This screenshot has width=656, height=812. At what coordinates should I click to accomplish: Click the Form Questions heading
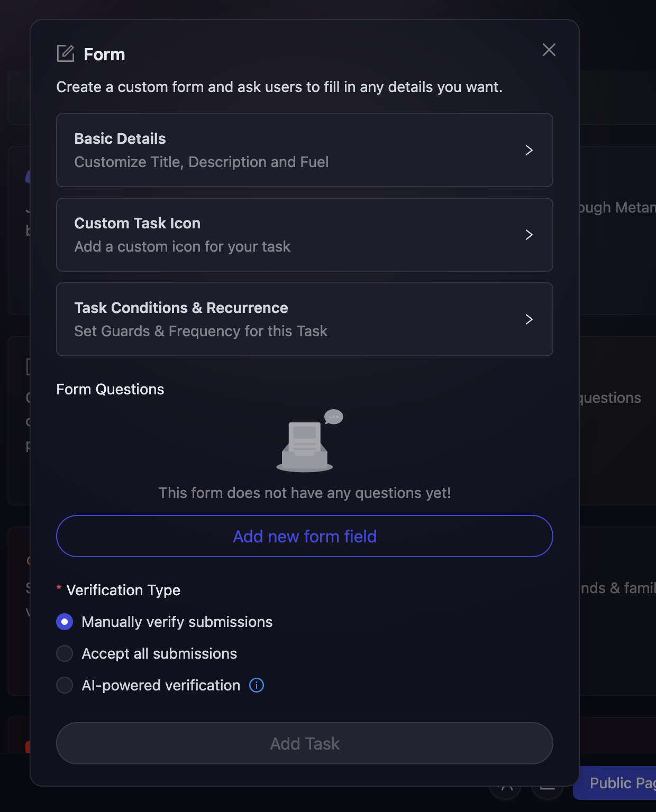pos(110,389)
